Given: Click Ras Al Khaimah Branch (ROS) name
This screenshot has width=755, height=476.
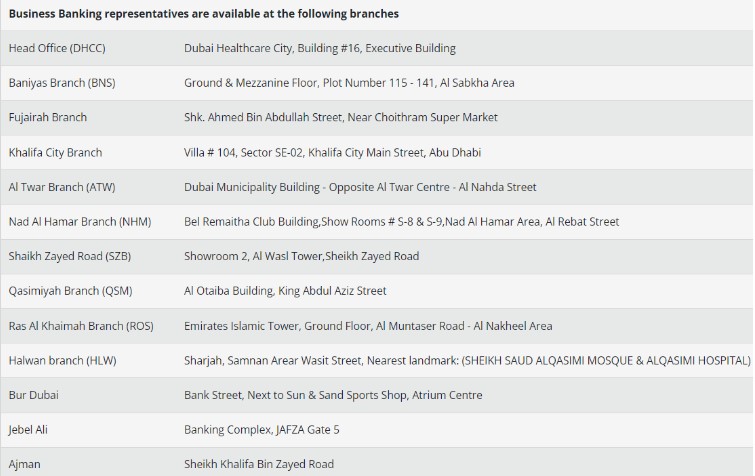Looking at the screenshot, I should pos(82,326).
